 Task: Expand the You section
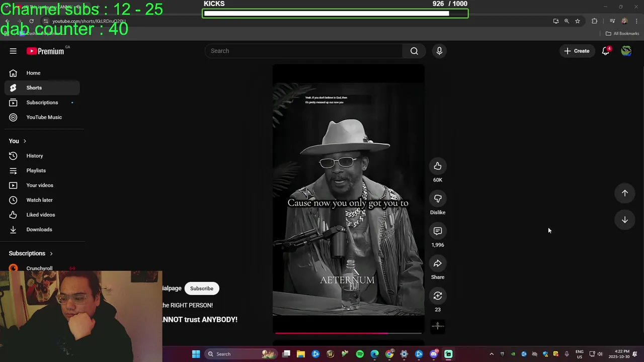pyautogui.click(x=18, y=141)
